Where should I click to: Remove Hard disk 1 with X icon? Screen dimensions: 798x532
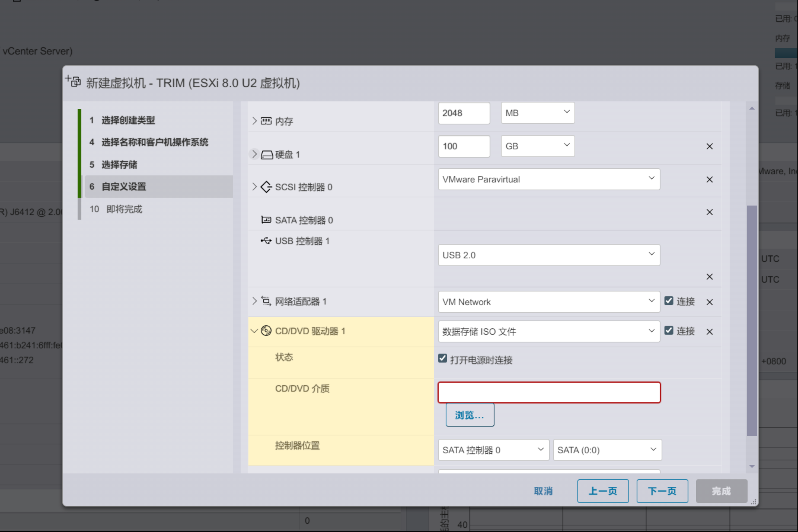[x=709, y=146]
